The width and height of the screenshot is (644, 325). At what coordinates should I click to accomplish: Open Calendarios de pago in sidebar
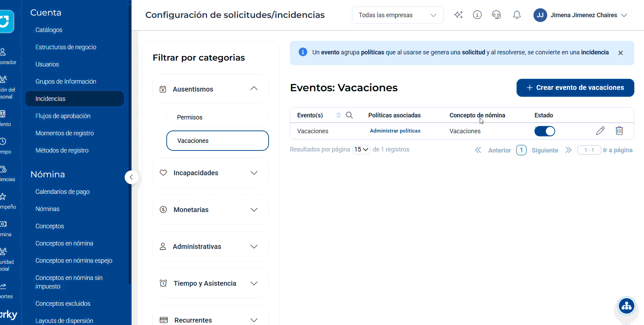click(x=62, y=192)
